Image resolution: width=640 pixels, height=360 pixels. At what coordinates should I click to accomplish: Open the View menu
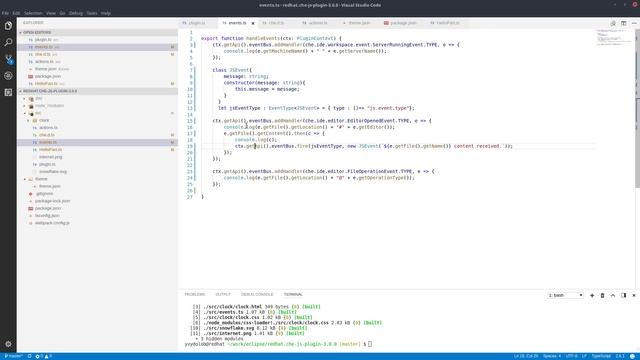point(51,13)
